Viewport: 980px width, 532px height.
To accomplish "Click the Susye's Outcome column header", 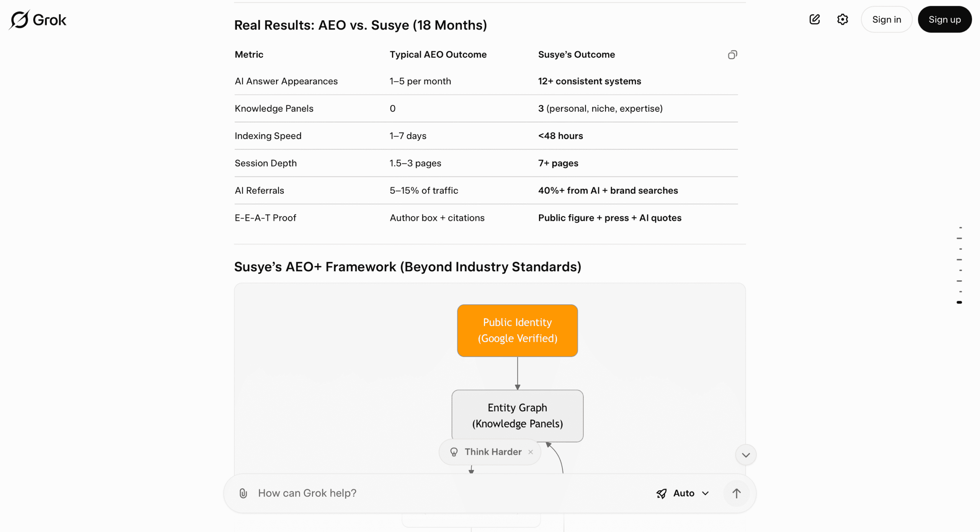I will tap(576, 55).
